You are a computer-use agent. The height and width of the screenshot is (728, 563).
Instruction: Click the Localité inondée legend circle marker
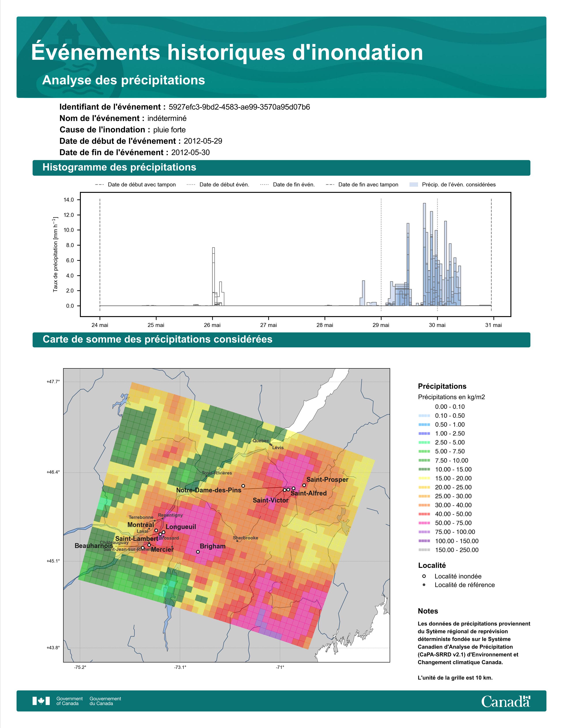[x=424, y=576]
